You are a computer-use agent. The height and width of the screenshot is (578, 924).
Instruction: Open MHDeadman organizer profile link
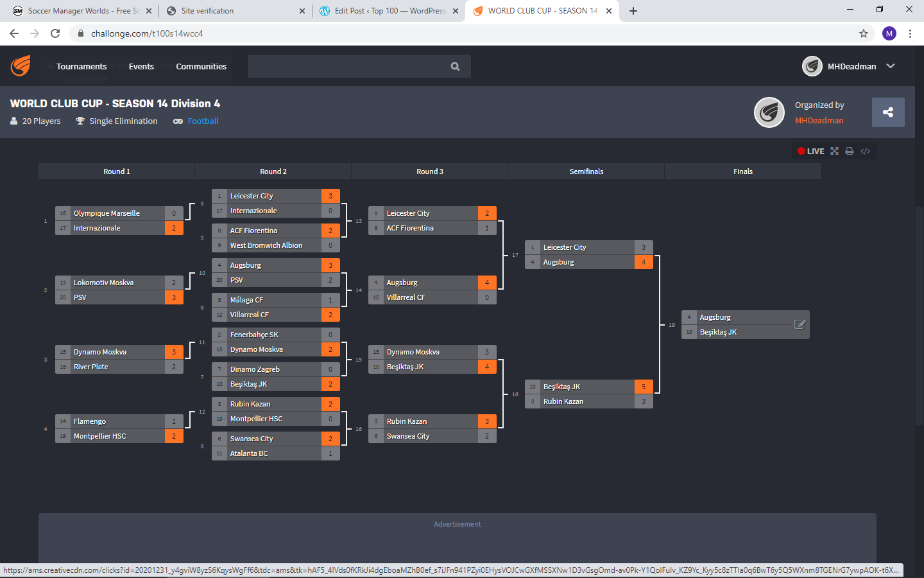(819, 120)
